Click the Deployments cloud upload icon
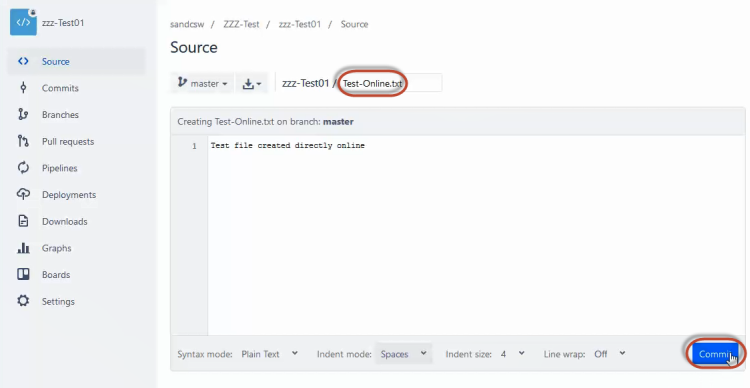Image resolution: width=750 pixels, height=388 pixels. 23,194
